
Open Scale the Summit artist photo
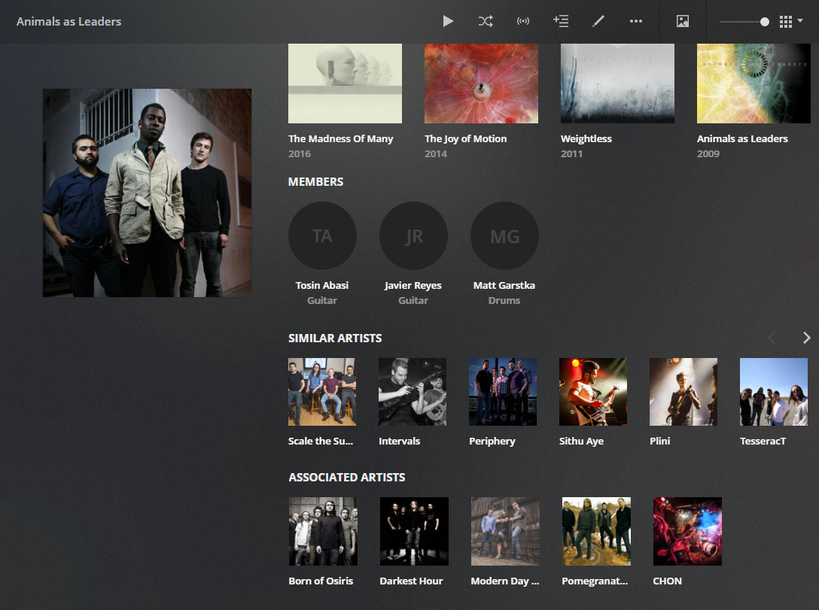(322, 392)
